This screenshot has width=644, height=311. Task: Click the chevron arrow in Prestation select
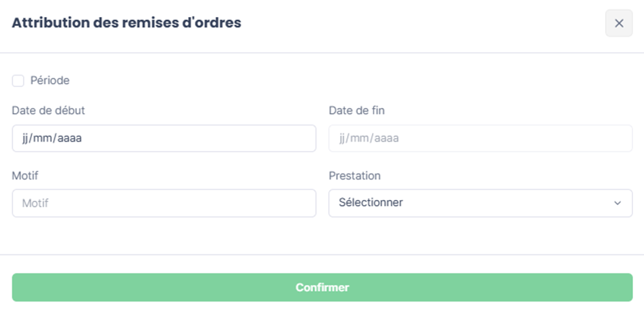[x=617, y=203]
